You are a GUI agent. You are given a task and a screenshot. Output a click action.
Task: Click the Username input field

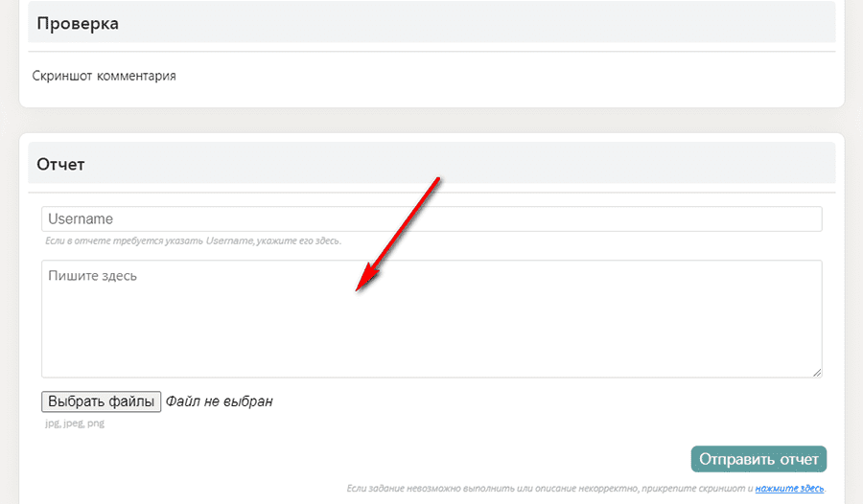(431, 219)
